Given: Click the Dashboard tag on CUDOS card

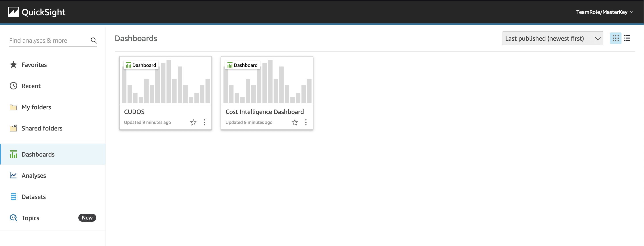Looking at the screenshot, I should pos(141,65).
